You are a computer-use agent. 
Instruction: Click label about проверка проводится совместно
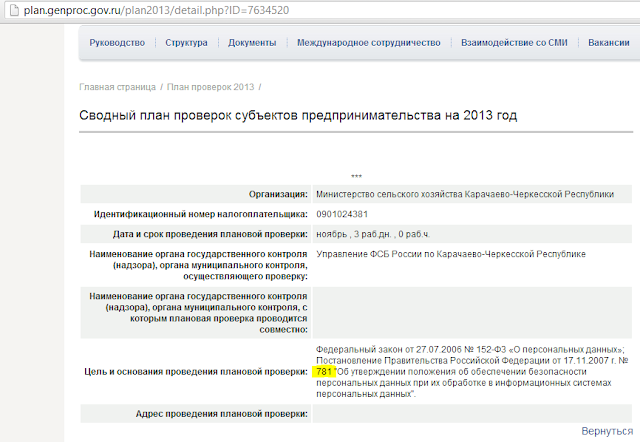pyautogui.click(x=198, y=313)
